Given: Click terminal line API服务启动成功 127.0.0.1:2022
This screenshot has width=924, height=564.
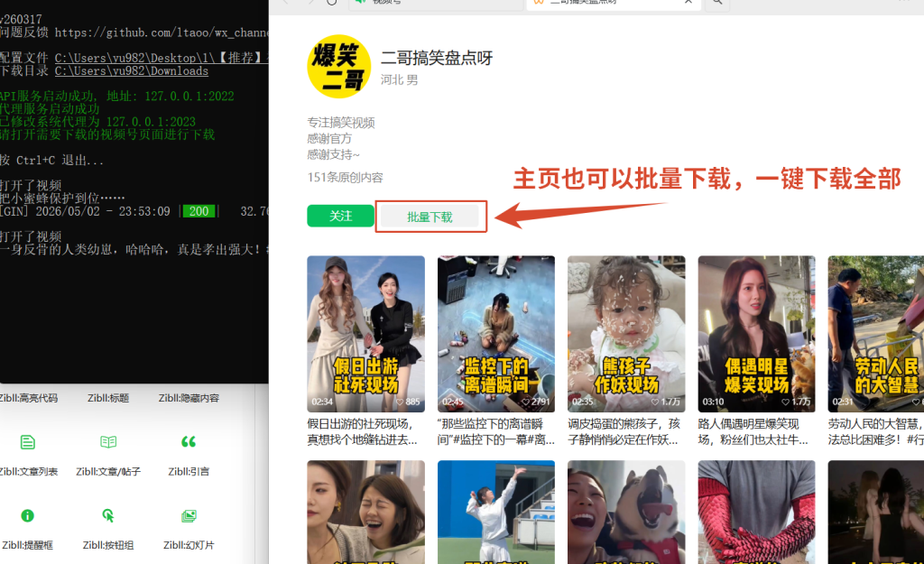Looking at the screenshot, I should (x=117, y=96).
